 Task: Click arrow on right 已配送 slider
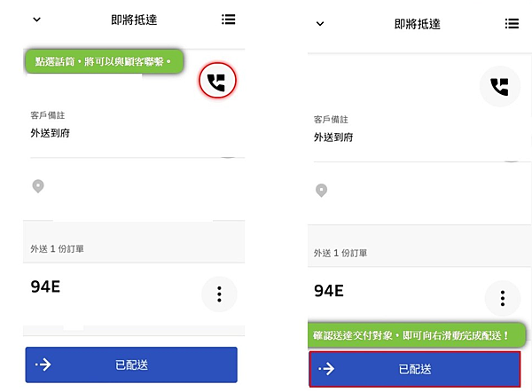[326, 369]
